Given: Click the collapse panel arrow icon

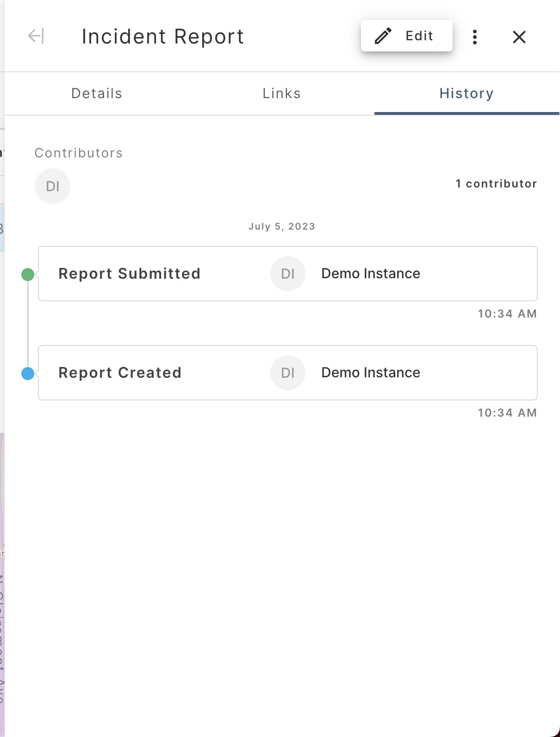Looking at the screenshot, I should pyautogui.click(x=36, y=36).
